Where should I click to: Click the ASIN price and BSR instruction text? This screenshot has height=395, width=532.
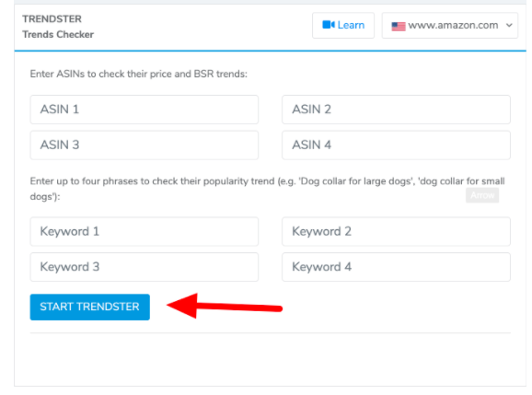(x=139, y=74)
